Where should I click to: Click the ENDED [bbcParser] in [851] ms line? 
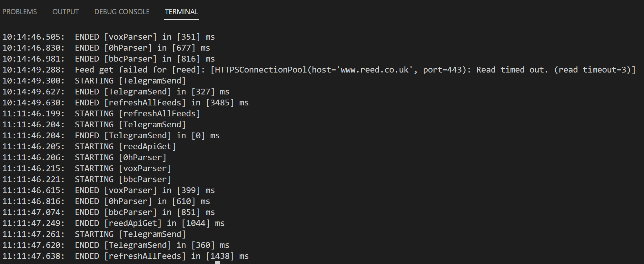click(109, 212)
